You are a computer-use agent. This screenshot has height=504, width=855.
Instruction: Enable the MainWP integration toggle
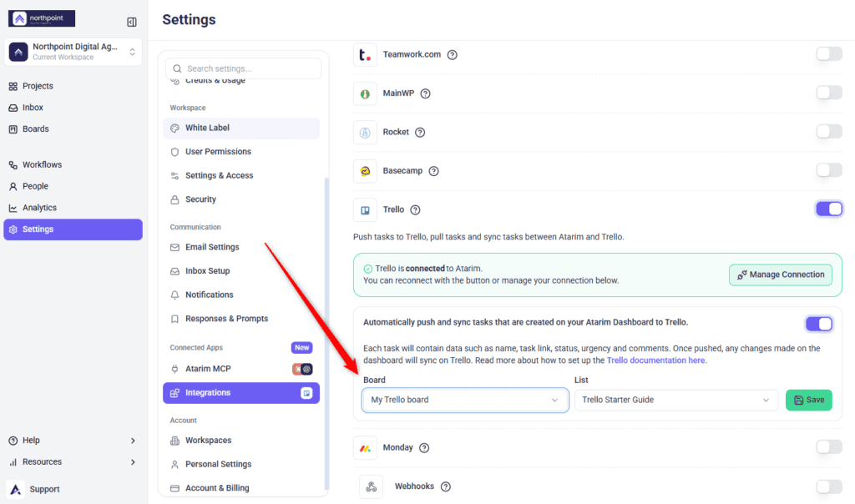pos(829,93)
